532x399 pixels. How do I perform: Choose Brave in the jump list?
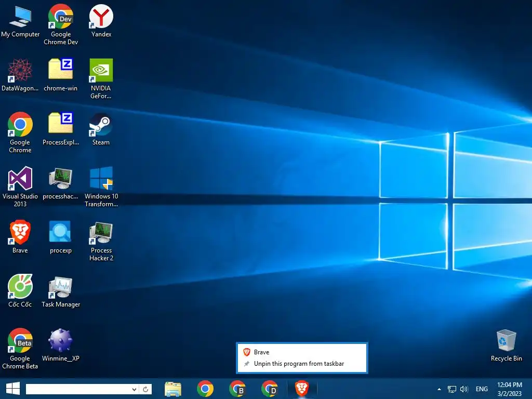coord(302,352)
